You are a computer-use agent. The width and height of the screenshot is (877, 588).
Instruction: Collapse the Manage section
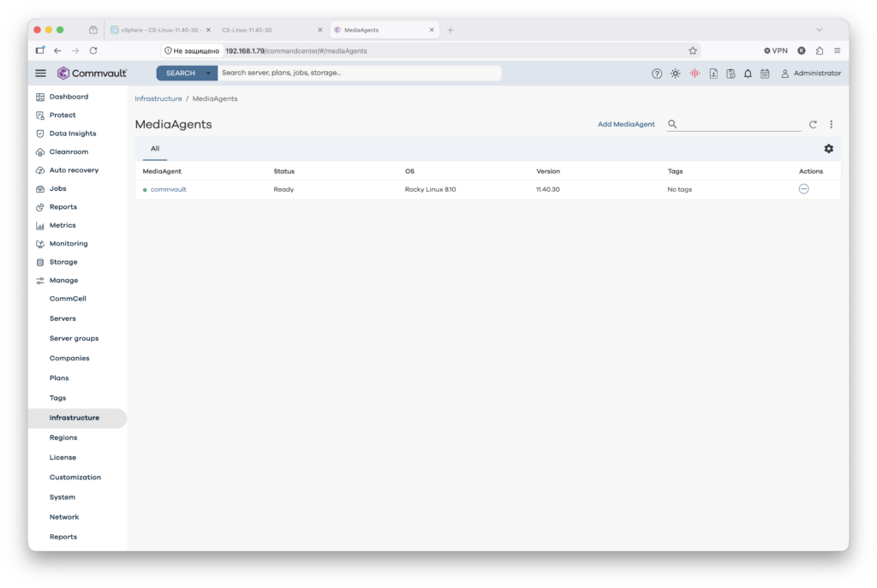click(63, 281)
